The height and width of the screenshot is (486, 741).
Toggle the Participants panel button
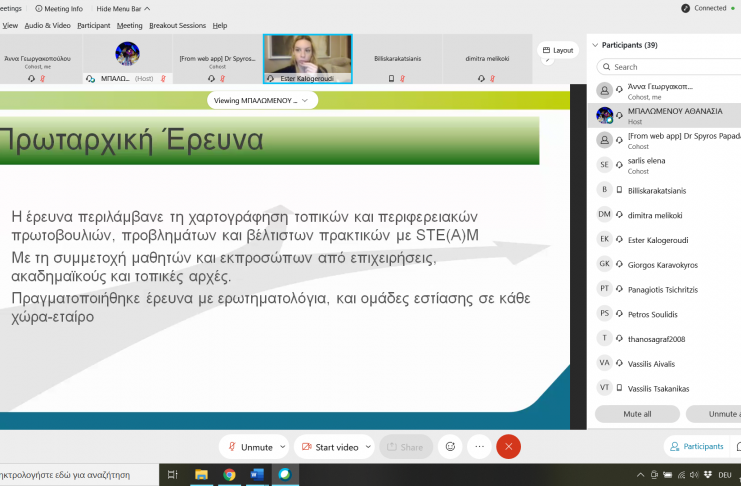tap(697, 447)
